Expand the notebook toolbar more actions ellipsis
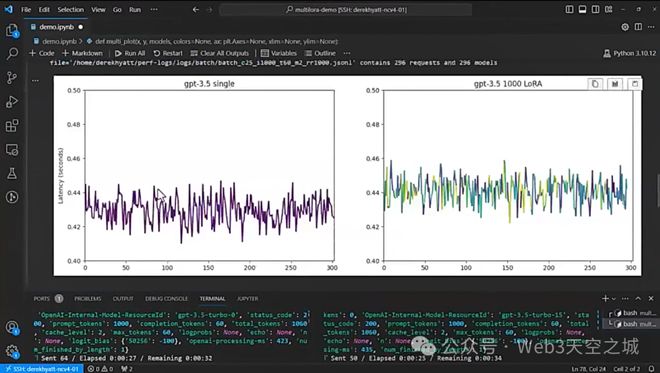The width and height of the screenshot is (660, 373). point(346,53)
